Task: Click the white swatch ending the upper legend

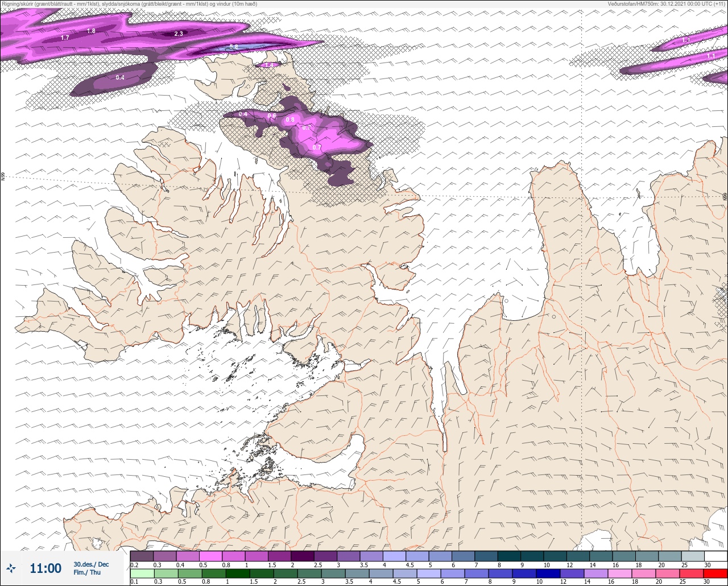Action: [x=715, y=556]
